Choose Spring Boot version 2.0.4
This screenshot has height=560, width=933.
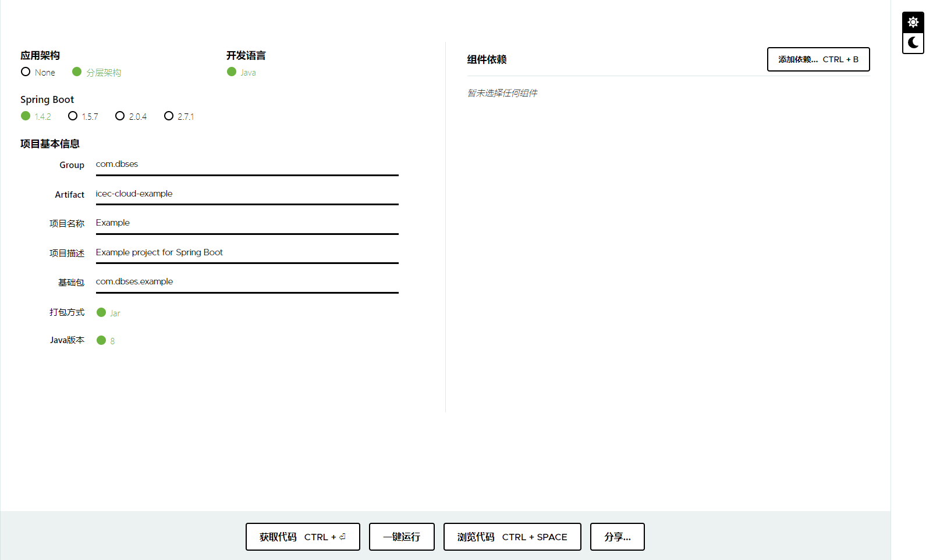(130, 116)
